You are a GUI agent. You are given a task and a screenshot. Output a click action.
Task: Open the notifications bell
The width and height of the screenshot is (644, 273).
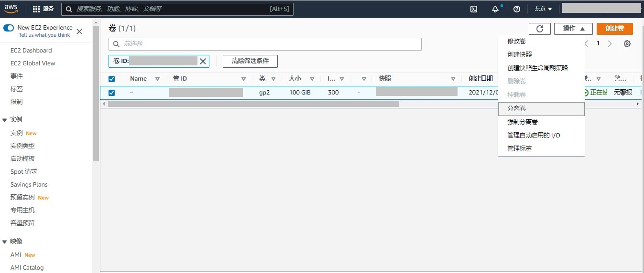(495, 9)
